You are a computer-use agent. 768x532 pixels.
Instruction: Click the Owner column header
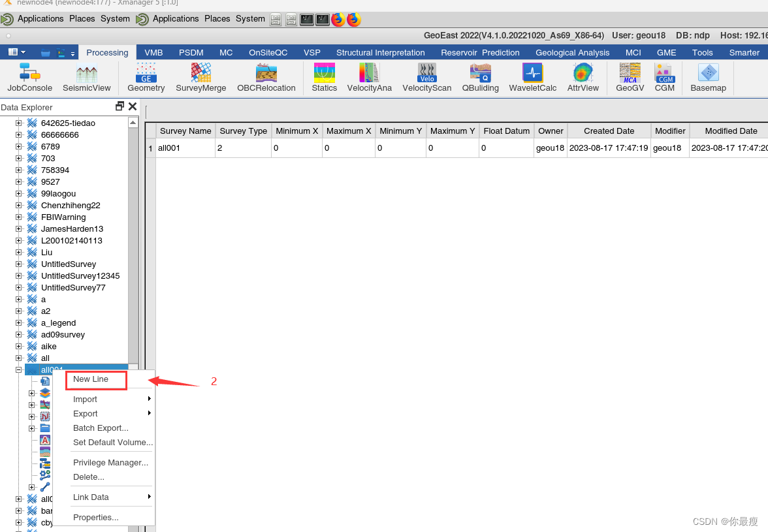[551, 131]
